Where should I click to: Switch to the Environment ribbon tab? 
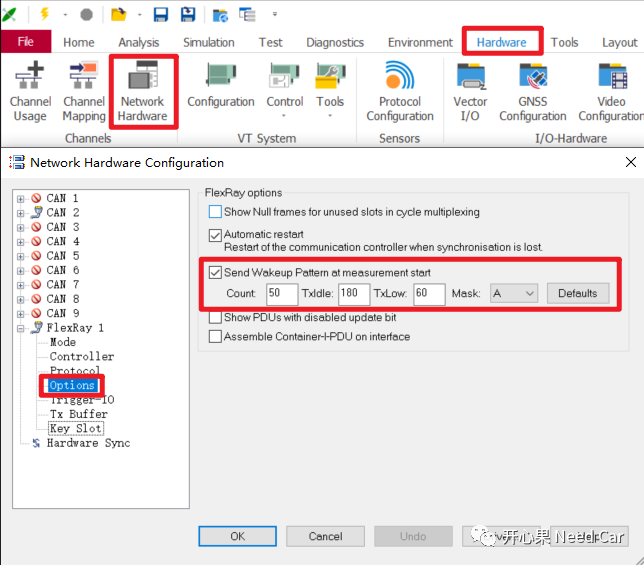pyautogui.click(x=420, y=42)
